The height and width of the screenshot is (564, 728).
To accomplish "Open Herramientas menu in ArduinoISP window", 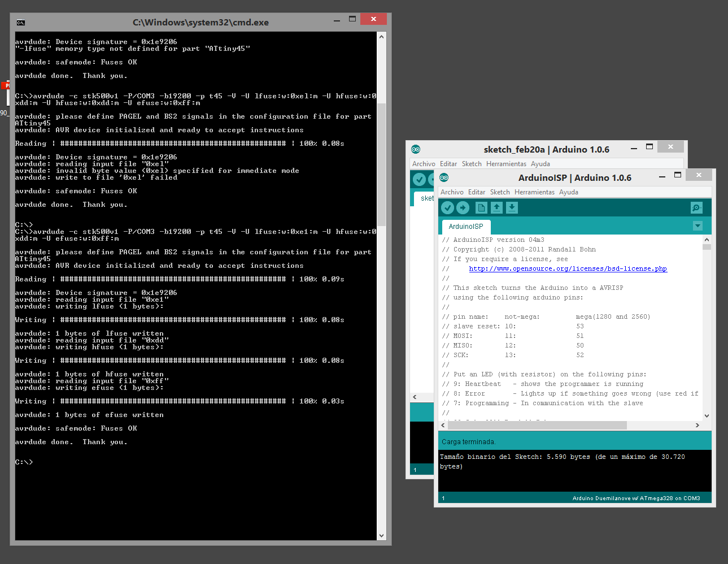I will point(534,192).
